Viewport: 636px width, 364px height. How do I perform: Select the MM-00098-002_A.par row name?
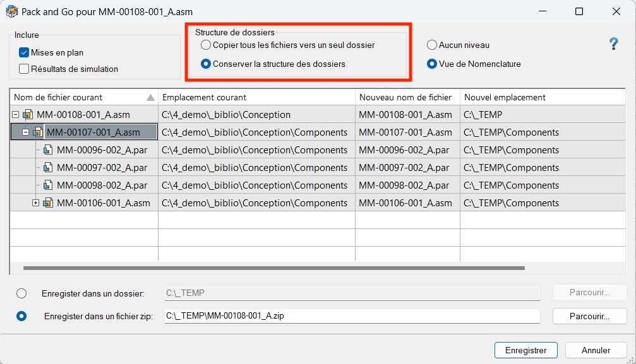tap(102, 185)
